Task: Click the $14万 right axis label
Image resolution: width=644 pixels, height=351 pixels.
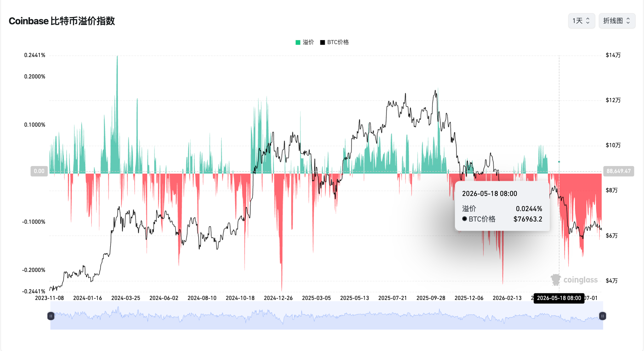Action: [x=613, y=55]
